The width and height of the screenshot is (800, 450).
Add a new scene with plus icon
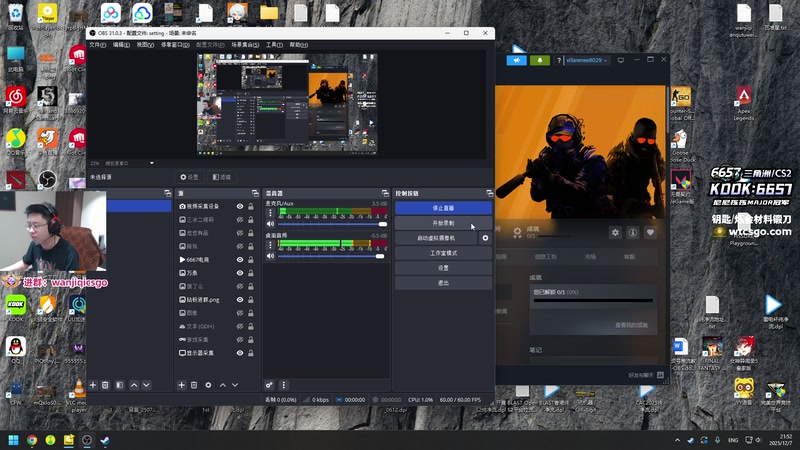point(93,385)
